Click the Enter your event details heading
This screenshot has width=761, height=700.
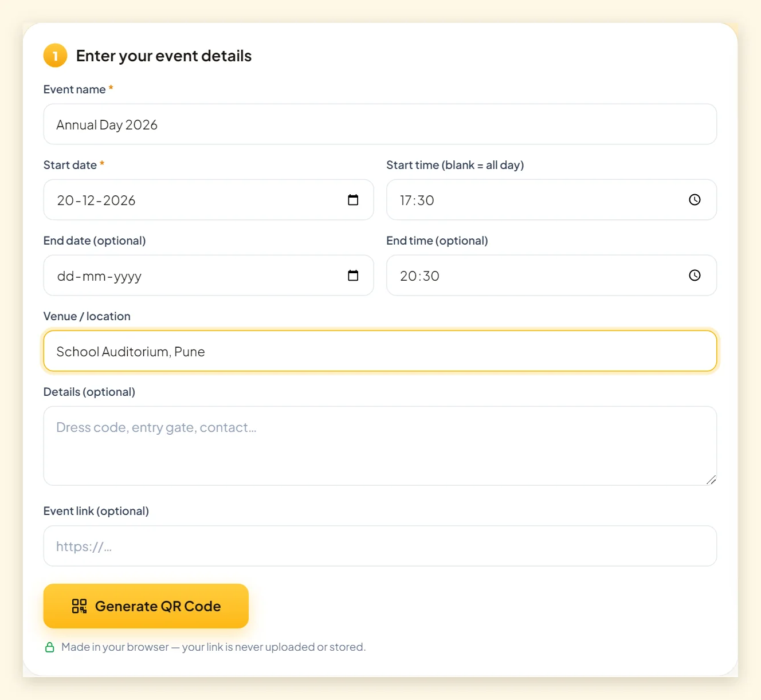pos(164,56)
